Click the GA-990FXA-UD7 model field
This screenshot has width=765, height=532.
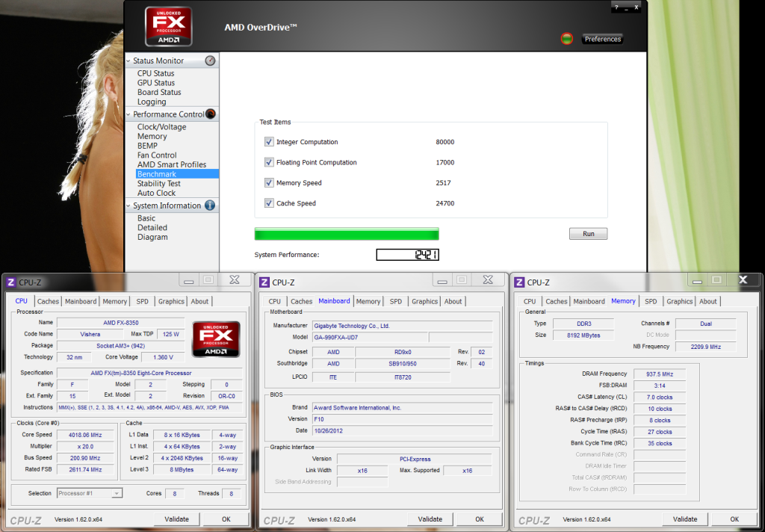(x=371, y=337)
